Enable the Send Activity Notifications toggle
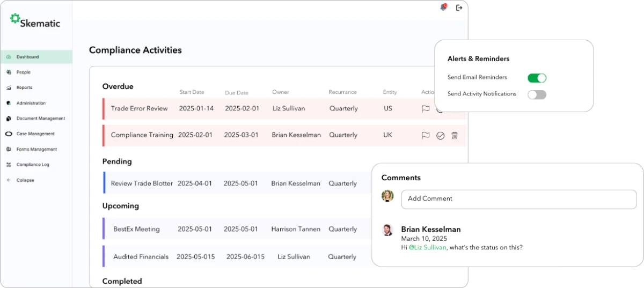This screenshot has height=288, width=644. [537, 94]
